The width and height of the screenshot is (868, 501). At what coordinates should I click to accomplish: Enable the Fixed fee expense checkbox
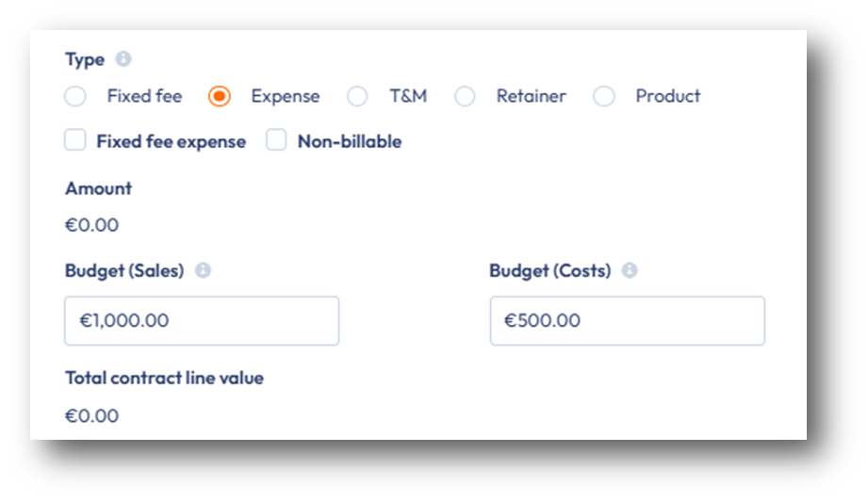pyautogui.click(x=75, y=141)
